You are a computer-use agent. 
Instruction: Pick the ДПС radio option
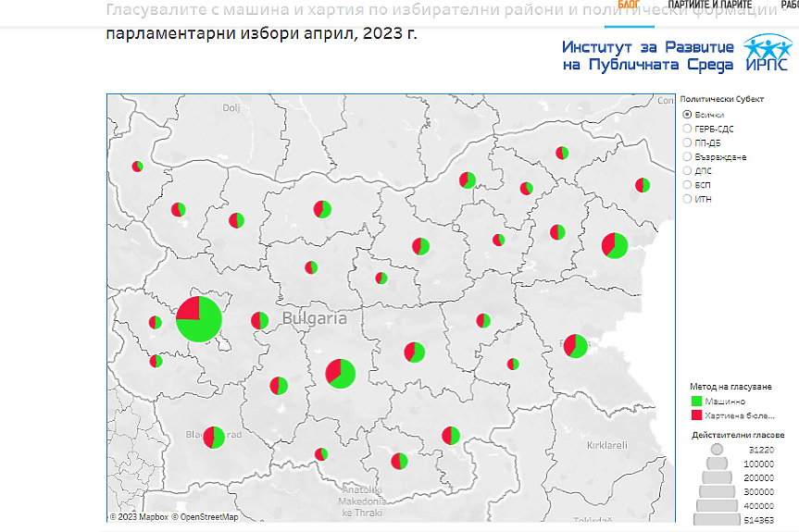687,170
